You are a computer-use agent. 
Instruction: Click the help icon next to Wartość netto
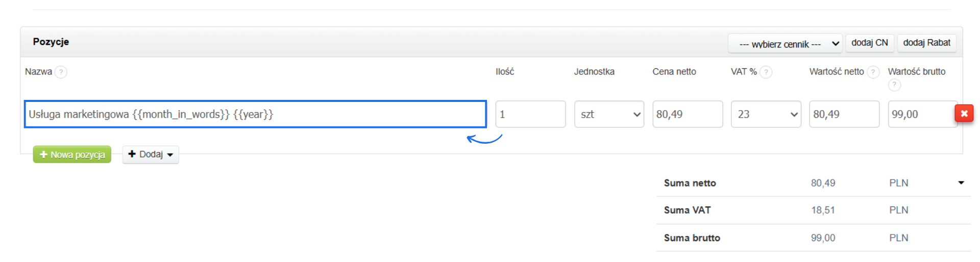pyautogui.click(x=873, y=72)
